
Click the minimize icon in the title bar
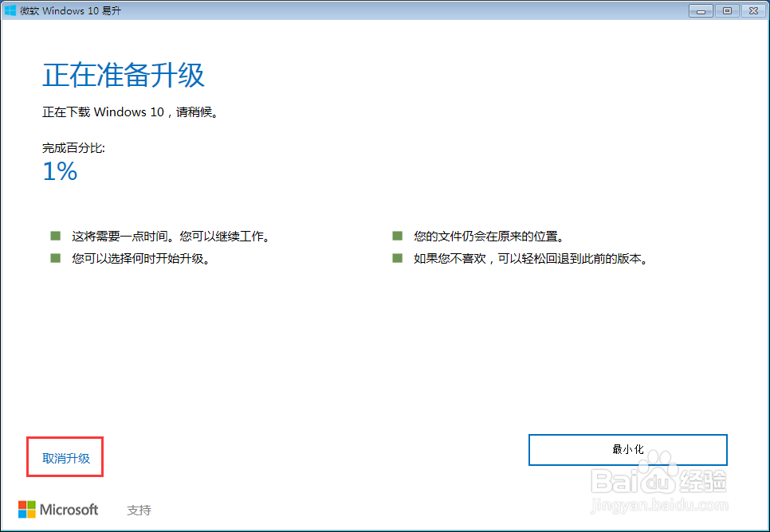(701, 10)
